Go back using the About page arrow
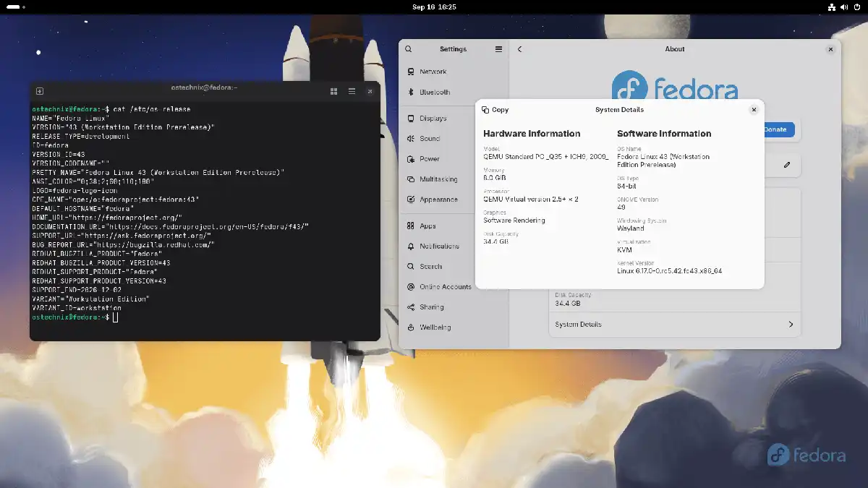 coord(519,49)
